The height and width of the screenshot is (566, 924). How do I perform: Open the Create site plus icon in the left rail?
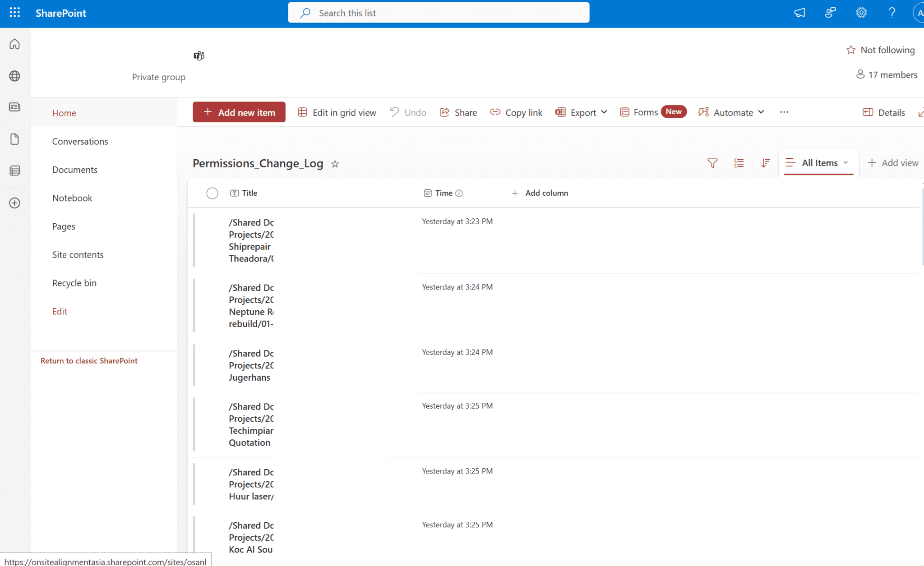pos(14,203)
